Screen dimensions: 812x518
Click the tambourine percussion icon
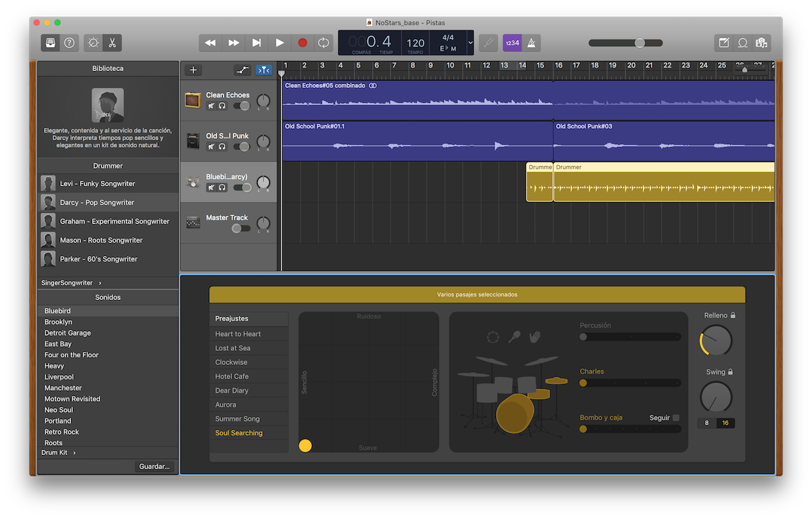(x=493, y=337)
